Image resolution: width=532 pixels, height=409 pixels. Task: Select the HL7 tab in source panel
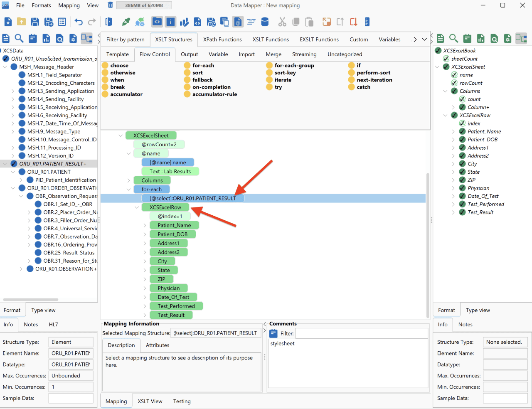click(54, 325)
